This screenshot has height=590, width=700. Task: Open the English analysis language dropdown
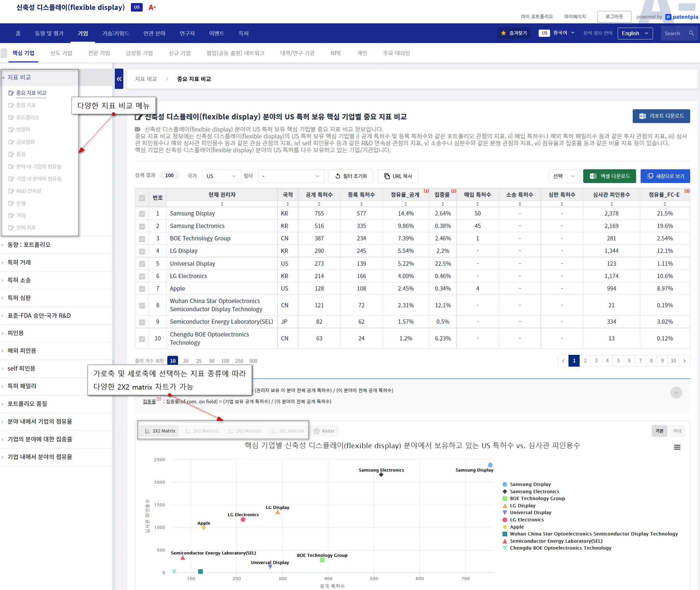[x=635, y=33]
